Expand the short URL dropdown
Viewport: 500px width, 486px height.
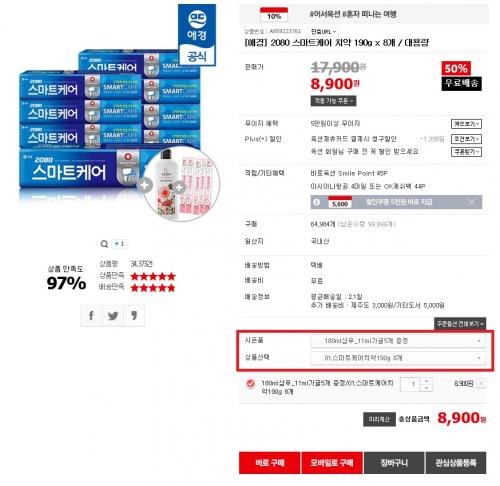[x=323, y=31]
